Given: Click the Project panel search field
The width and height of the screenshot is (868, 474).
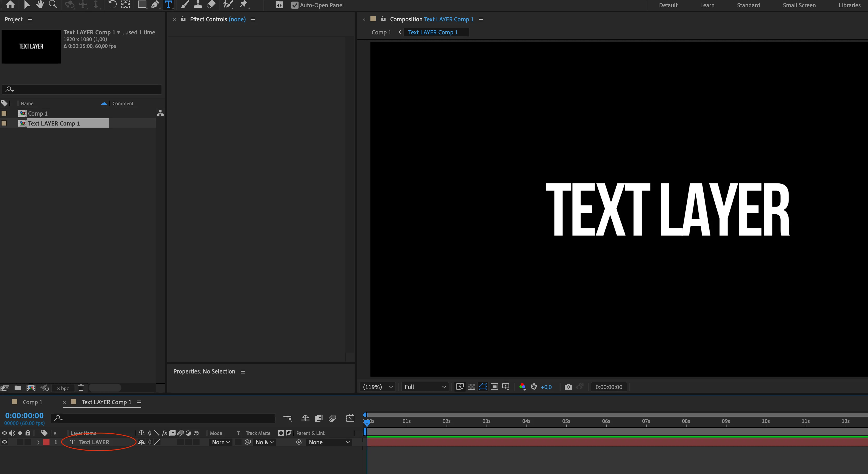Looking at the screenshot, I should [84, 89].
